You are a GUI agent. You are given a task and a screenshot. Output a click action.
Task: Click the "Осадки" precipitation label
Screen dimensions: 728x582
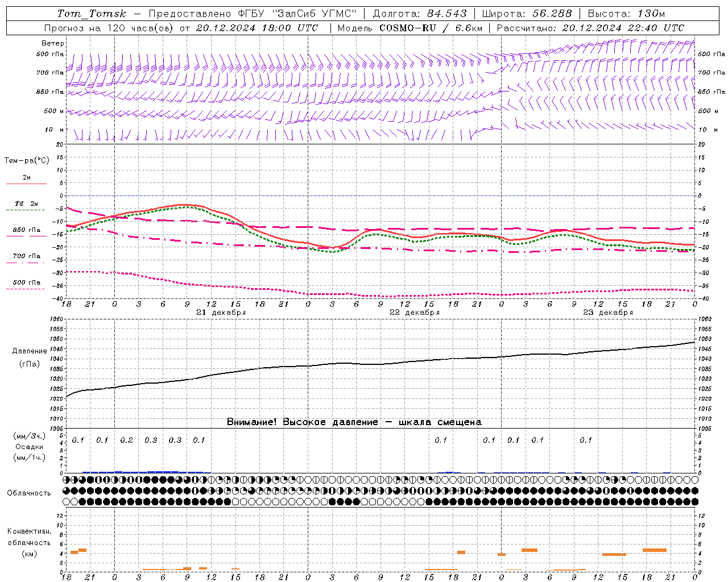[29, 447]
